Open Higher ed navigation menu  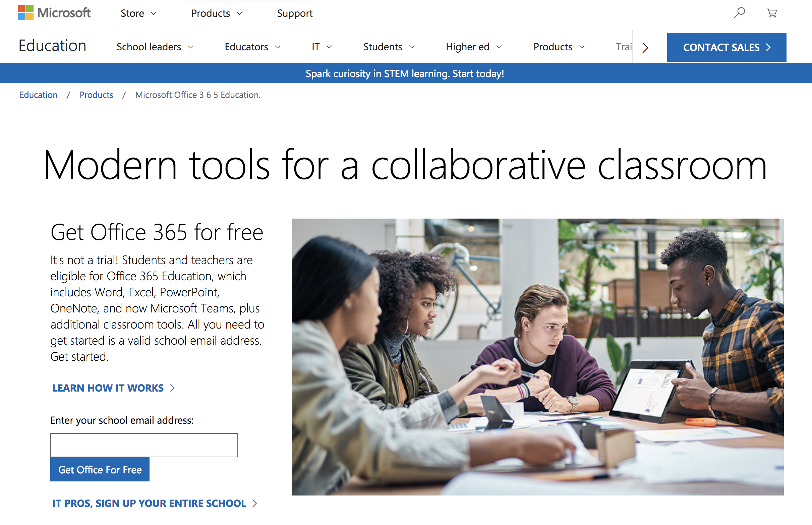coord(473,47)
